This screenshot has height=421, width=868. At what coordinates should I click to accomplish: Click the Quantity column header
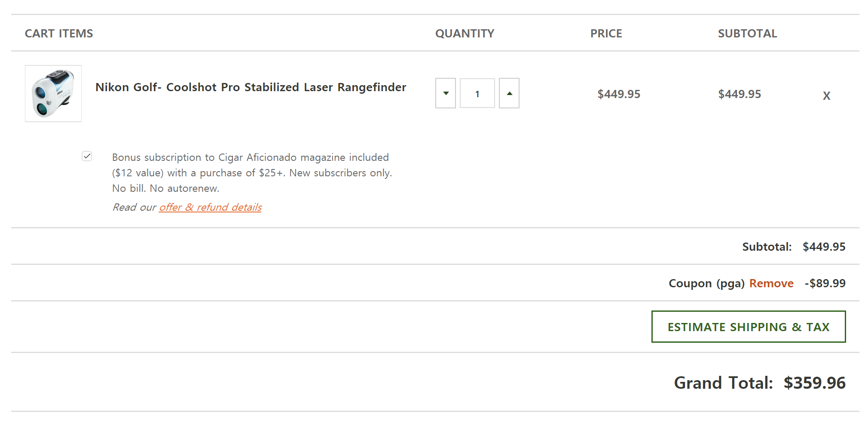pos(465,34)
